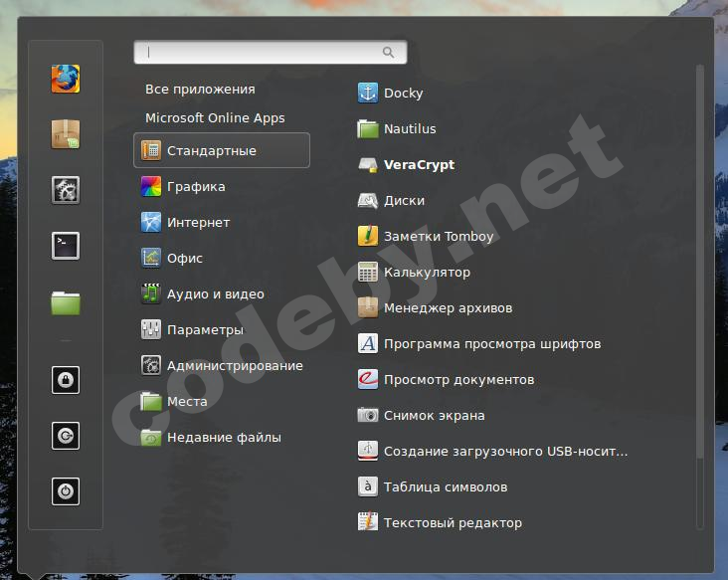Click the Калькулятор calculator icon
This screenshot has width=728, height=580.
coord(368,273)
